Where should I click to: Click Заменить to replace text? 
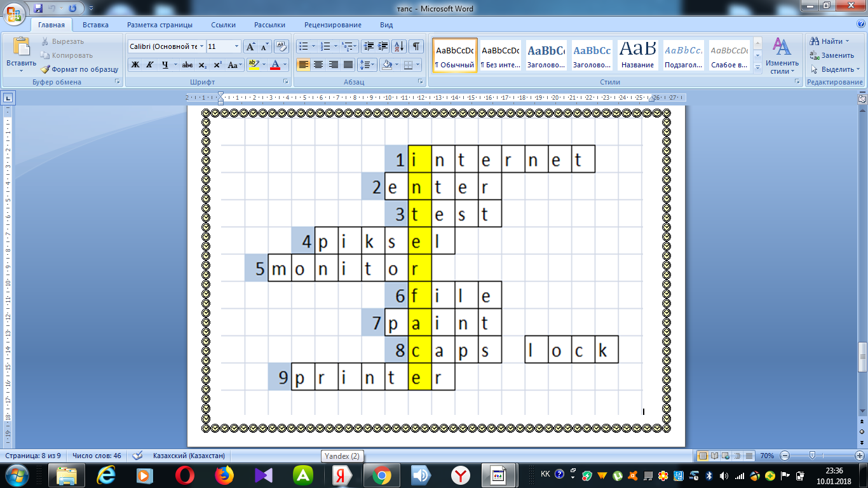pos(832,55)
